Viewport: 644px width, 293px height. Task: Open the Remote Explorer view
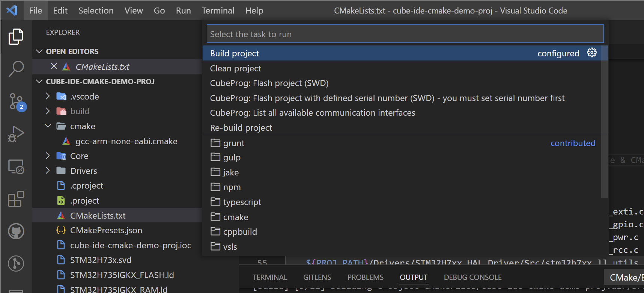coord(16,166)
